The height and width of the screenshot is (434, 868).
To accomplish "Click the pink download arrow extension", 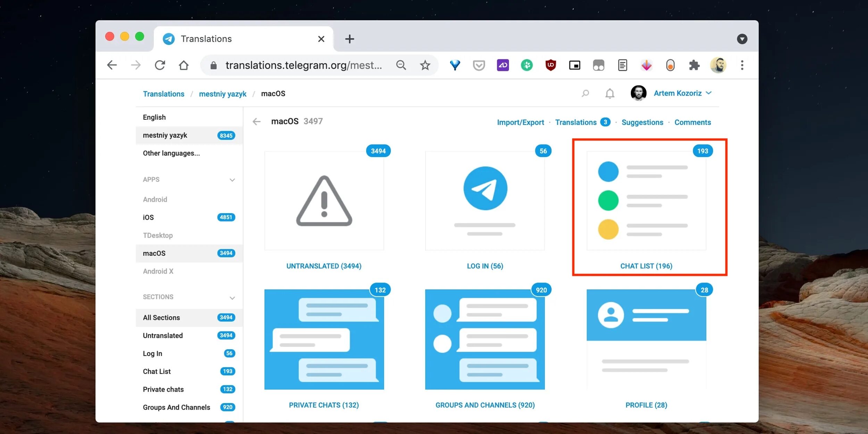I will point(646,65).
